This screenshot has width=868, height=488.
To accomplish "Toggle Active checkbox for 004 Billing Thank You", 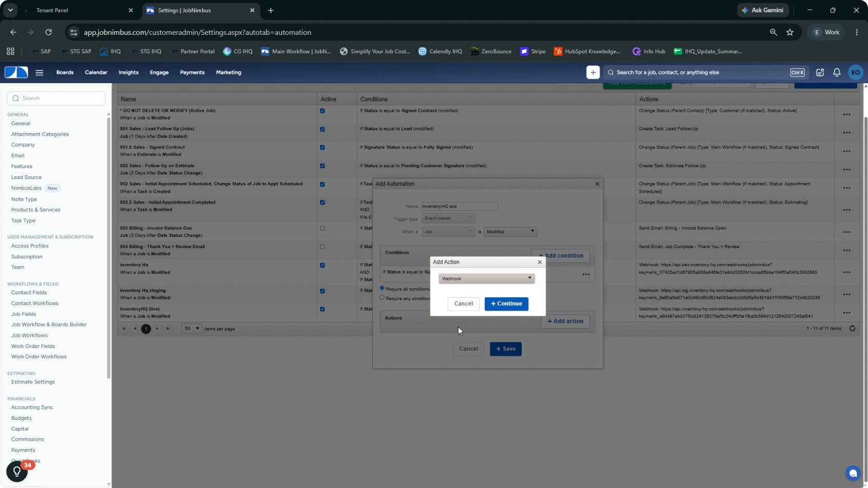I will click(322, 247).
